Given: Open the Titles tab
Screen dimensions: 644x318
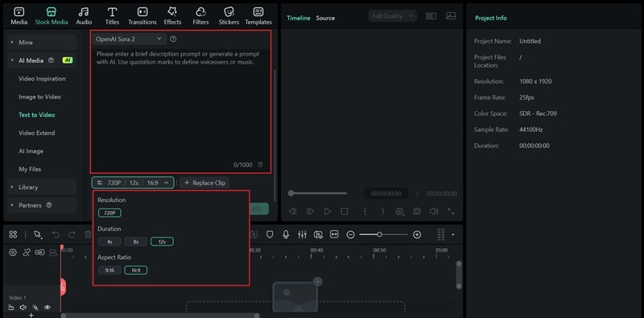Looking at the screenshot, I should tap(112, 16).
